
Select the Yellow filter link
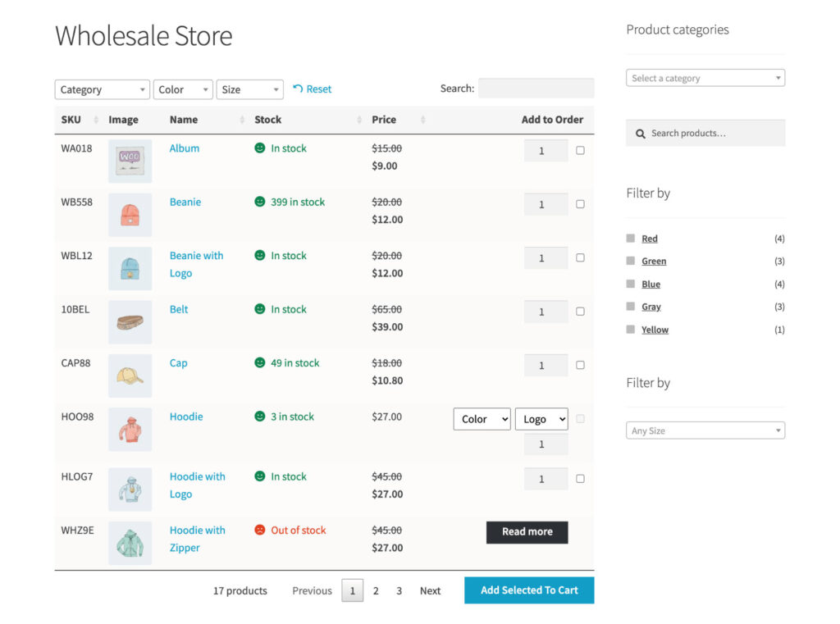tap(655, 330)
